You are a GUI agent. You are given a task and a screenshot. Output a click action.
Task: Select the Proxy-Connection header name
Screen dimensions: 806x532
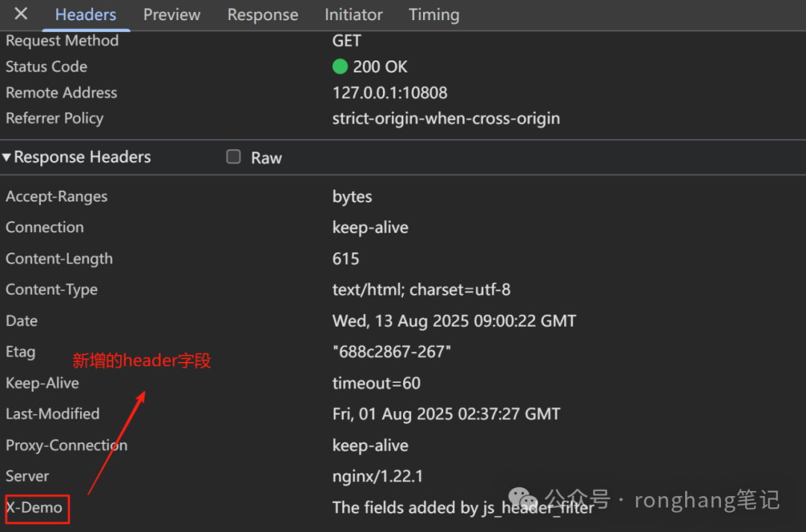click(66, 445)
